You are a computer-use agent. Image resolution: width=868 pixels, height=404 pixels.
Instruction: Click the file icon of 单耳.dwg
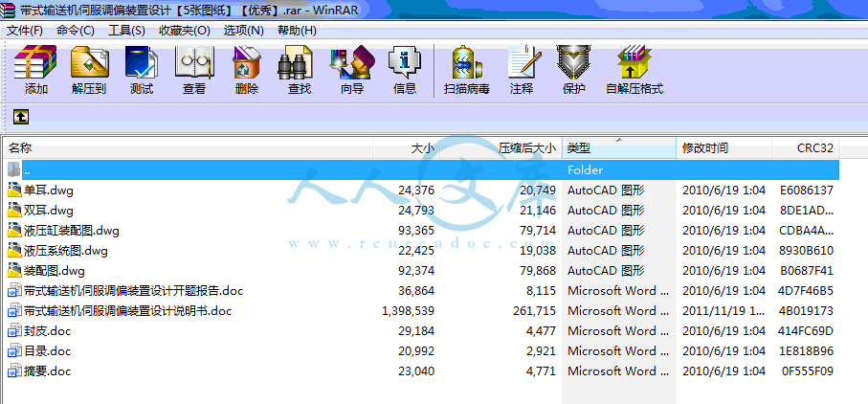point(14,191)
